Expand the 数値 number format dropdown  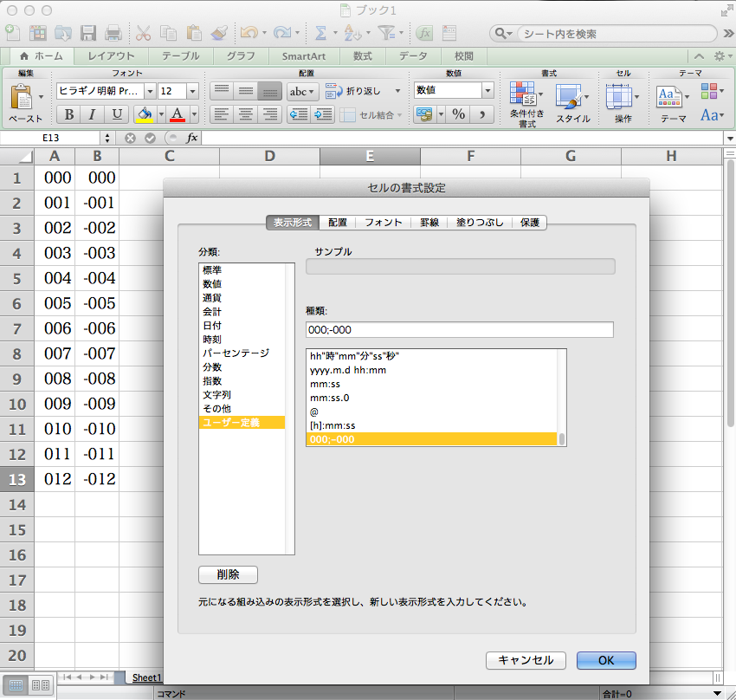[487, 91]
